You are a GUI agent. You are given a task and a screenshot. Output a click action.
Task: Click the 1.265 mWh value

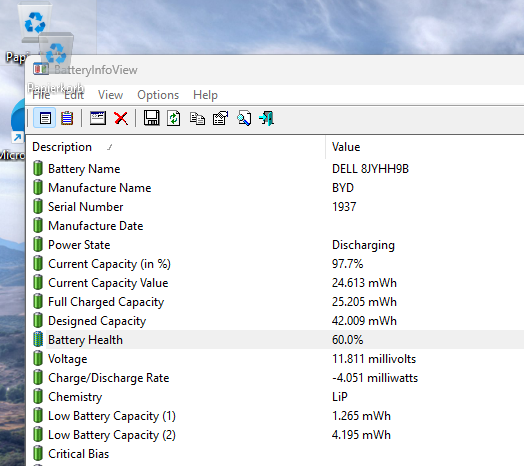pos(361,416)
